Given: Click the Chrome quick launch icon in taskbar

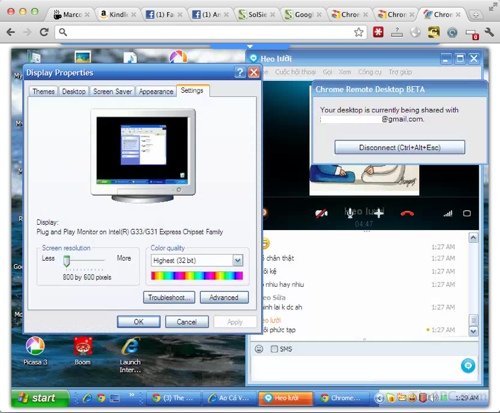Looking at the screenshot, I should [101, 398].
